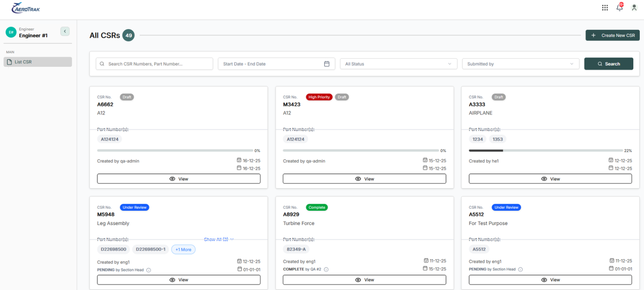Collapse the sidebar with the chevron button
This screenshot has height=290, width=644.
point(65,31)
